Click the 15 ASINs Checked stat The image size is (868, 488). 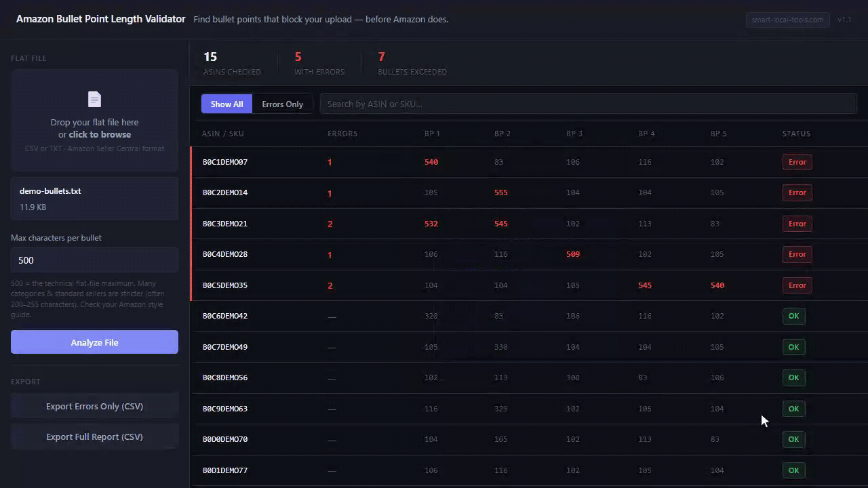coord(232,63)
